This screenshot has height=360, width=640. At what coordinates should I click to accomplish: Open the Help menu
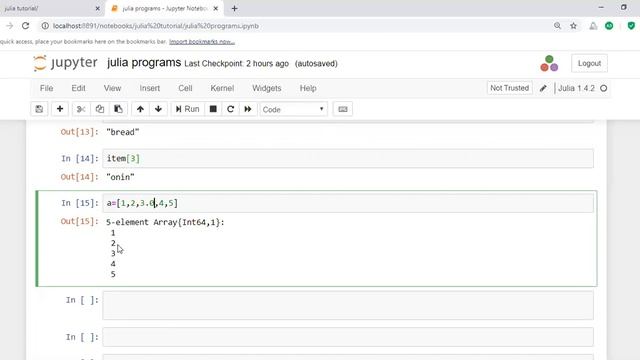[x=308, y=88]
